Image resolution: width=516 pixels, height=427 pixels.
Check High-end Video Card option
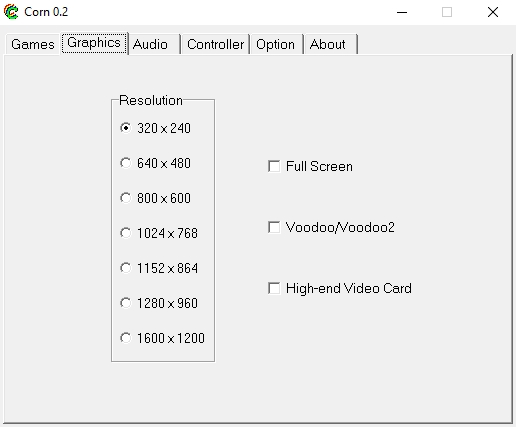(x=340, y=288)
